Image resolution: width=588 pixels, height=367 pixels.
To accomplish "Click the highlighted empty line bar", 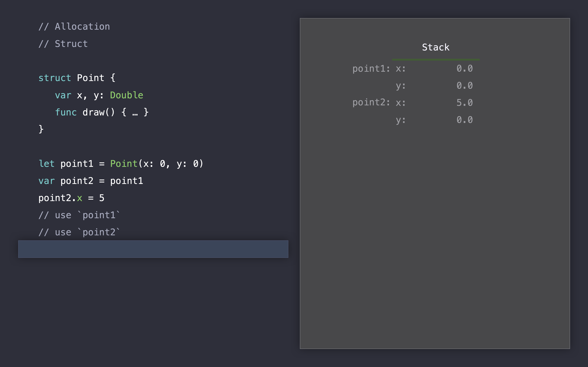I will [x=153, y=249].
